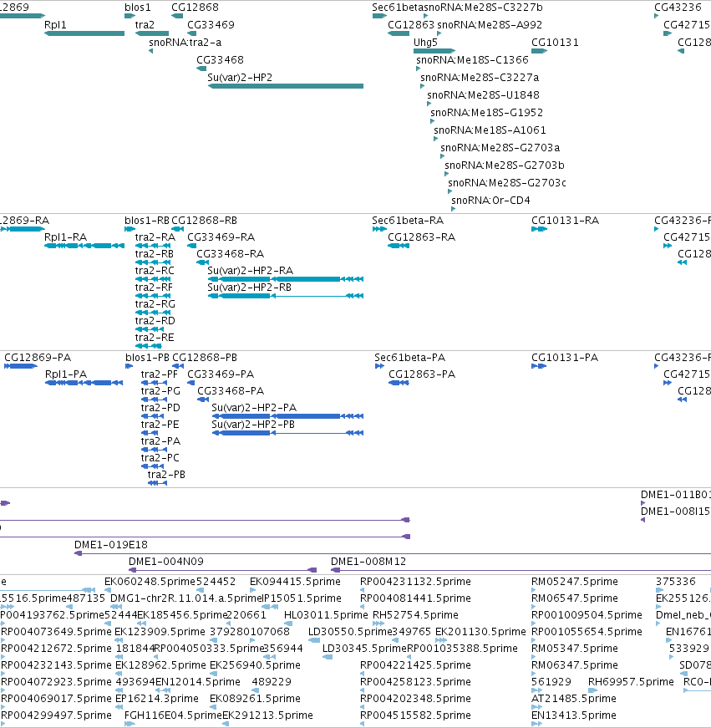The image size is (711, 728).
Task: Select the tra2-PE protein label
Action: pyautogui.click(x=160, y=425)
